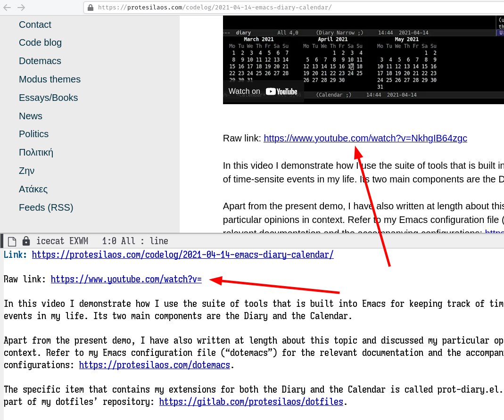Viewport: 504px width, 420px height.
Task: Open the Code blog sidebar link
Action: 40,43
